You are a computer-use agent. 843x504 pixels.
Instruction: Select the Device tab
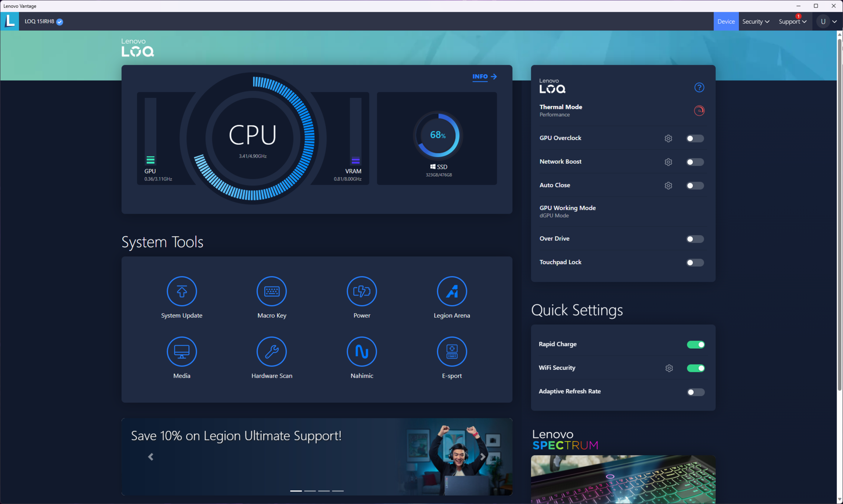tap(725, 21)
